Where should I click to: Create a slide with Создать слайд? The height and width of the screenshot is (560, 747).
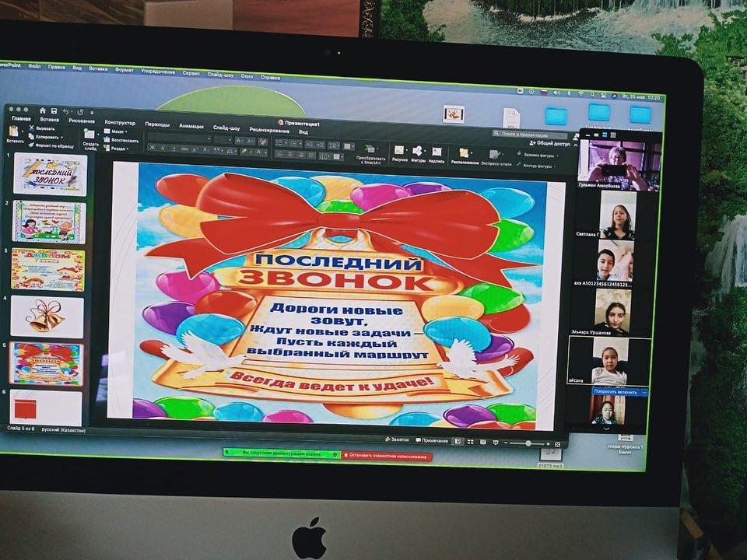[90, 138]
